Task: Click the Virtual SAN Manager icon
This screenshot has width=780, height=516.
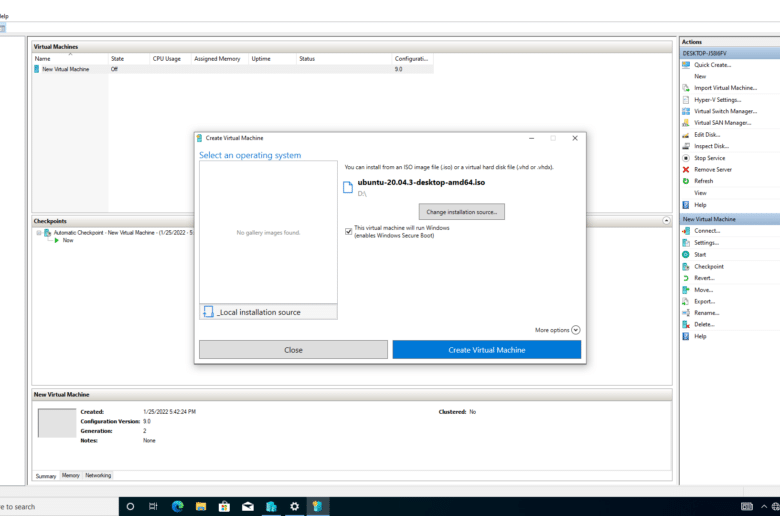Action: pos(686,123)
